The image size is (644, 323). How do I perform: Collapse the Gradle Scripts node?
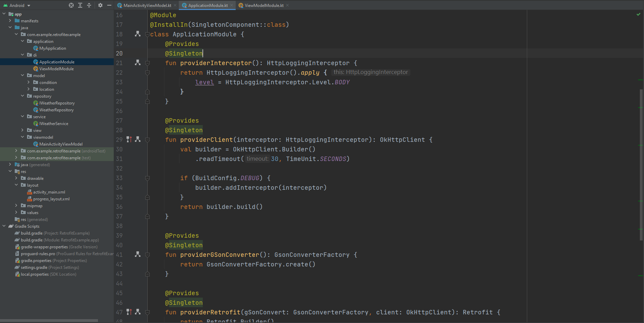[x=4, y=226]
